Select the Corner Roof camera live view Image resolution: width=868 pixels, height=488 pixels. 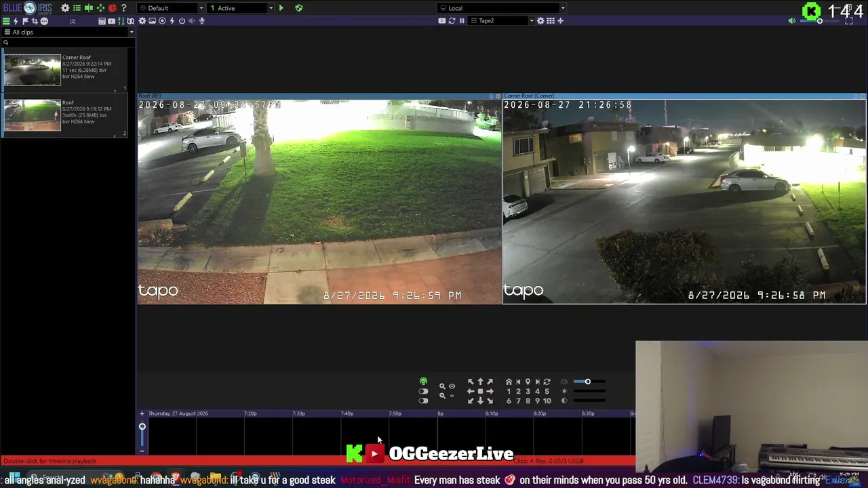[684, 201]
